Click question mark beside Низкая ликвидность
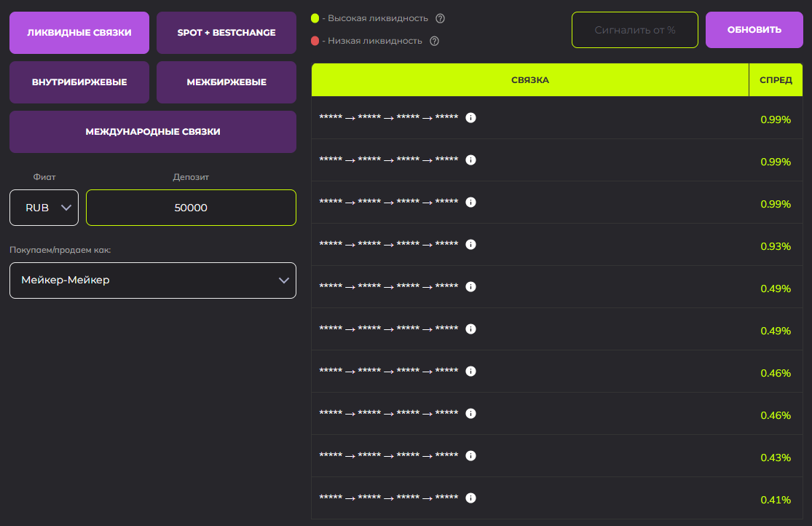 [x=435, y=41]
